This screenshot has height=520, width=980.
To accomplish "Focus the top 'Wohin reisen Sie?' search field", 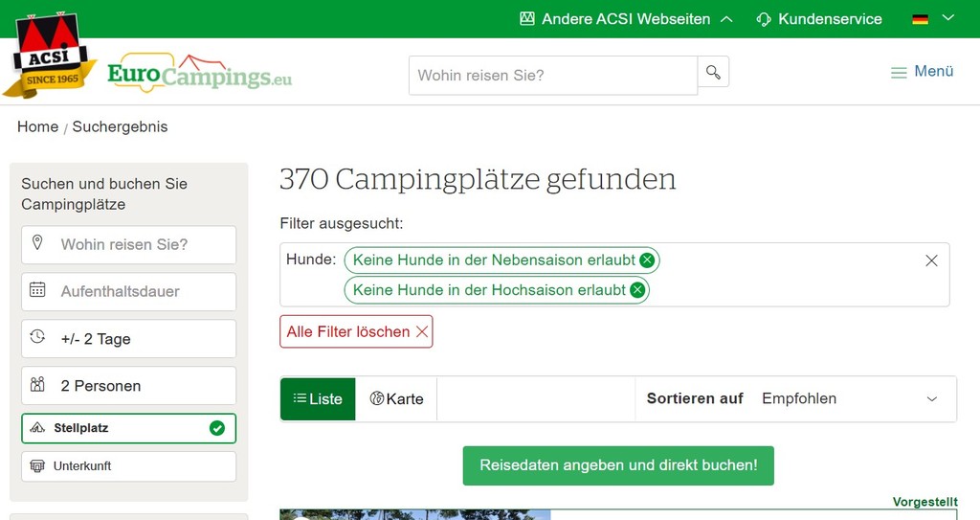I will point(553,75).
